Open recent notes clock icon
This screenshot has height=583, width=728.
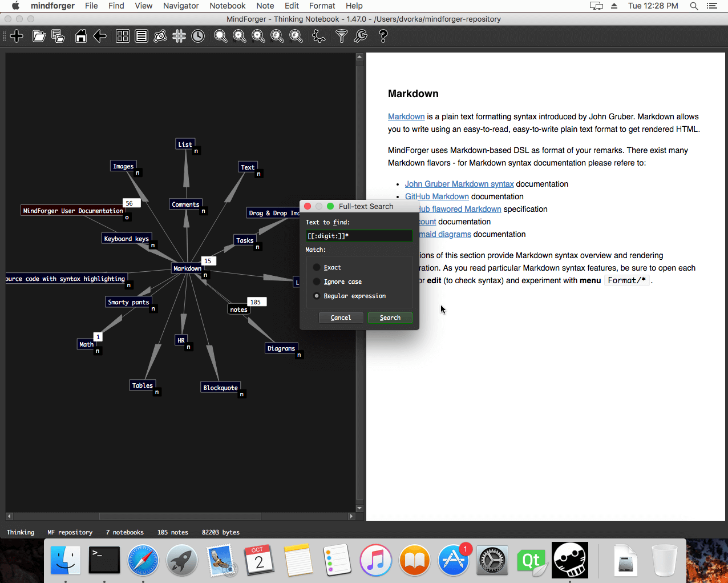click(198, 37)
